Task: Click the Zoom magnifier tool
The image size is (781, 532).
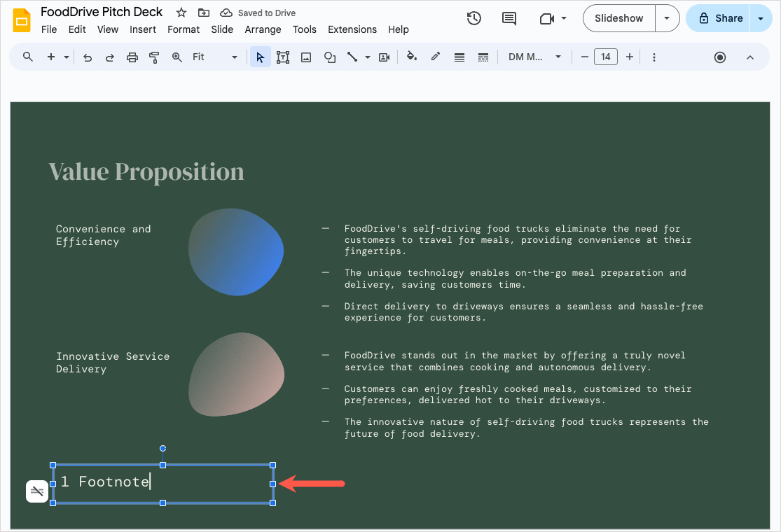Action: point(177,57)
